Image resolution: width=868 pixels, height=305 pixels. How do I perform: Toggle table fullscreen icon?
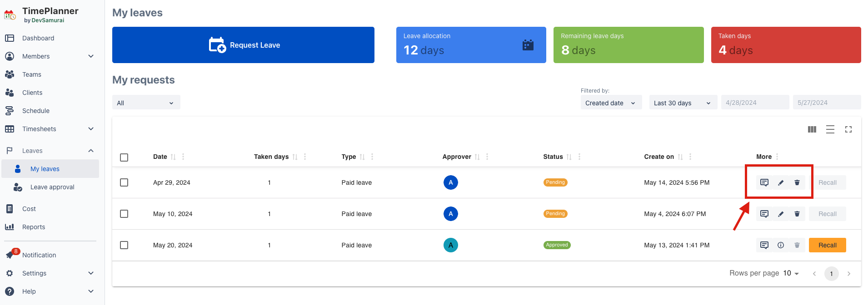(x=848, y=129)
